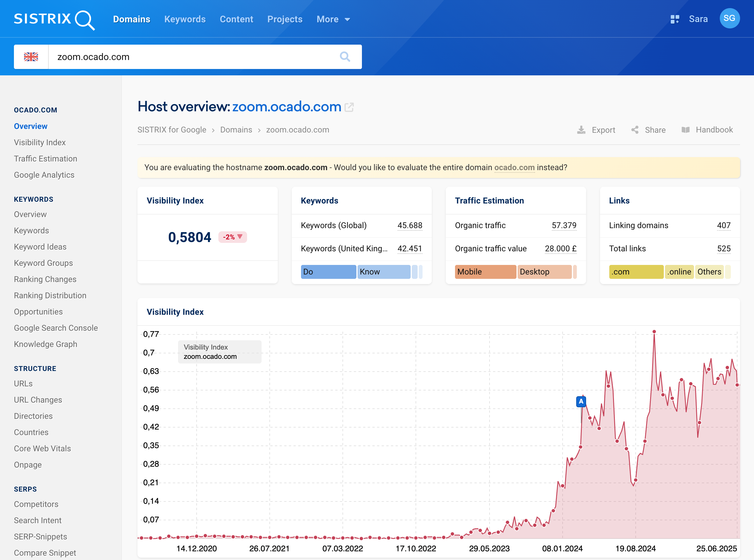Viewport: 754px width, 560px height.
Task: Click the Linking domains value 407
Action: pyautogui.click(x=724, y=226)
